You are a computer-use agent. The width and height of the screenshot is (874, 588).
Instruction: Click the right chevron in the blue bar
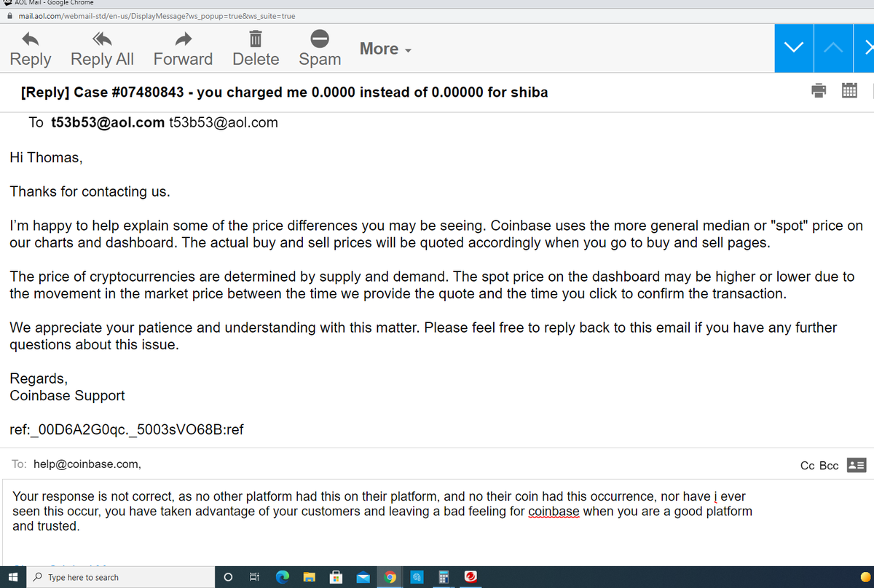[867, 48]
